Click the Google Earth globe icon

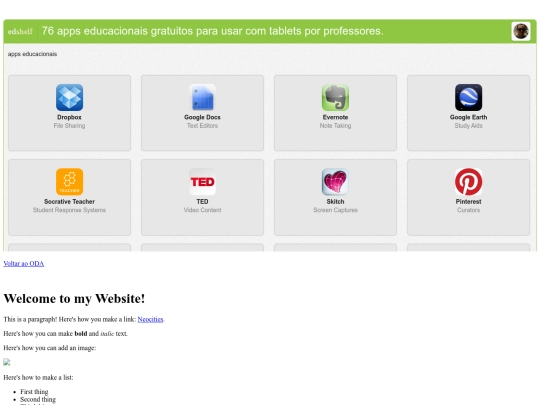(468, 97)
